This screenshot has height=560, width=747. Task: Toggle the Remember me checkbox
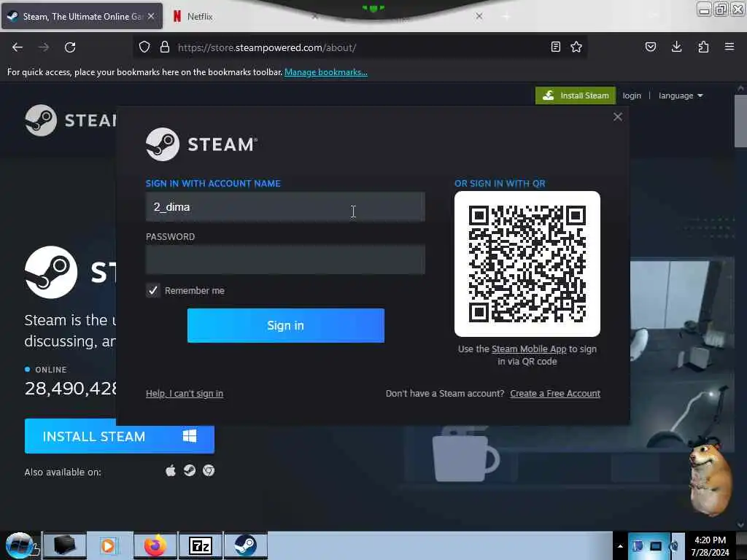pyautogui.click(x=153, y=290)
